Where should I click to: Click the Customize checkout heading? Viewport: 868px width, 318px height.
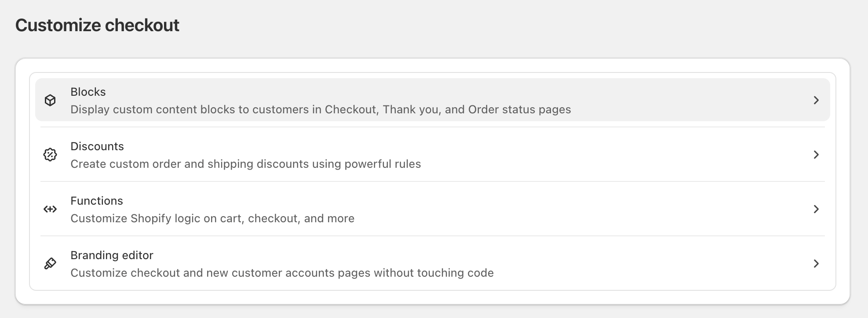98,25
